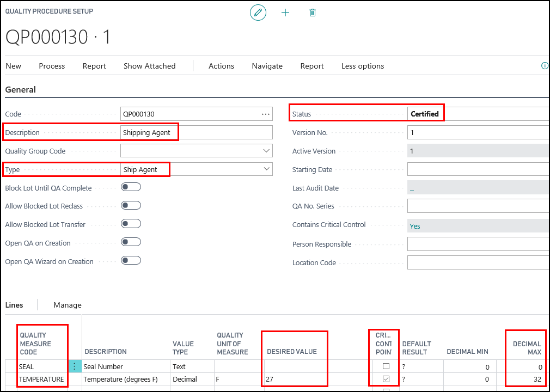Click Less options button

(363, 66)
